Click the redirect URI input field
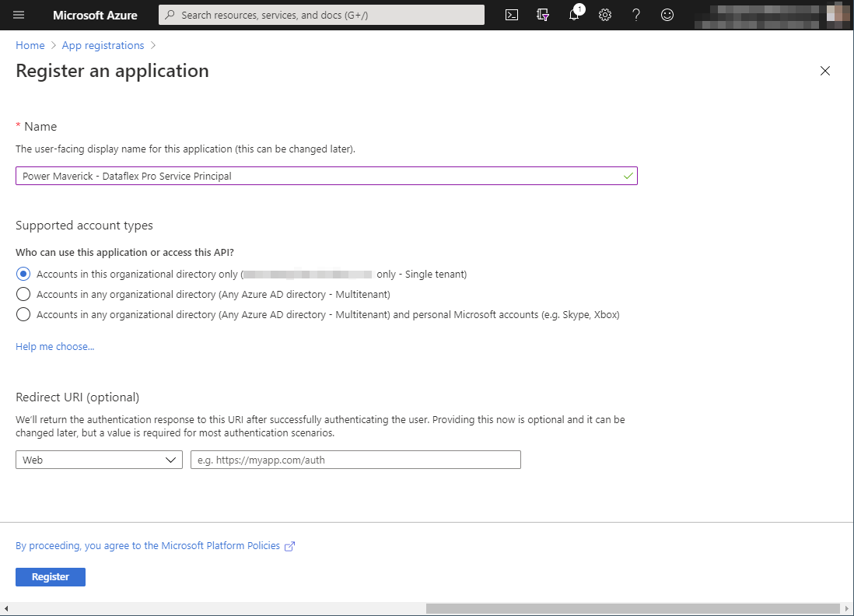Viewport: 854px width, 616px height. click(x=355, y=460)
